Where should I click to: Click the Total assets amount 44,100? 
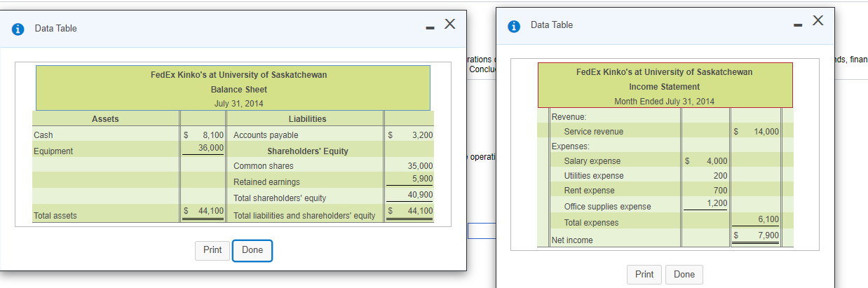(211, 210)
